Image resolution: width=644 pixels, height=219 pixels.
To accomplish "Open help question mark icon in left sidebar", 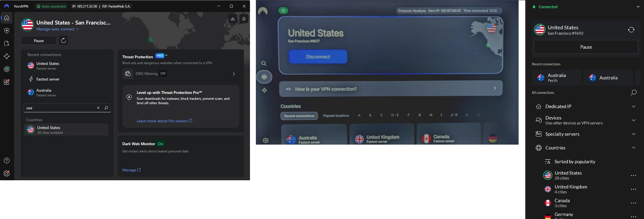I will (7, 160).
